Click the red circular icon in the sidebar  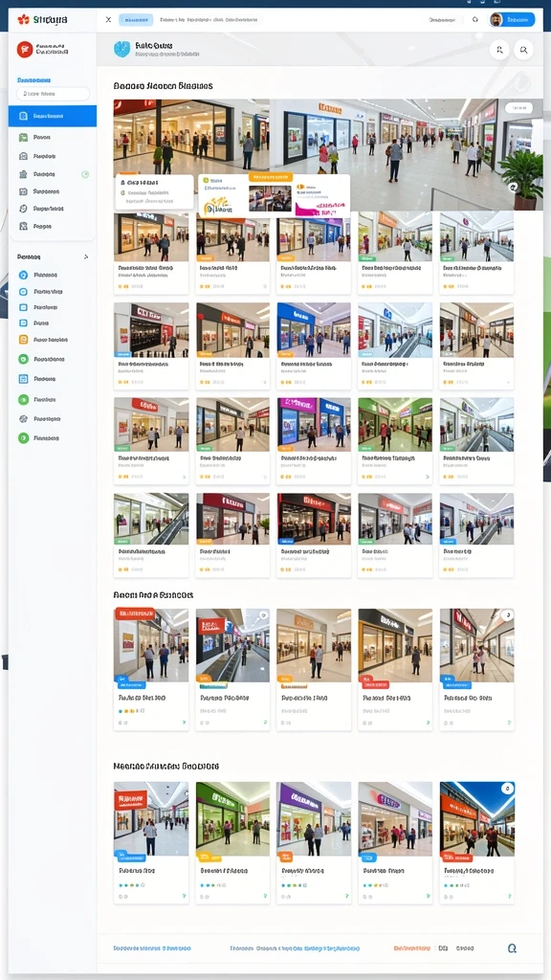coord(25,50)
